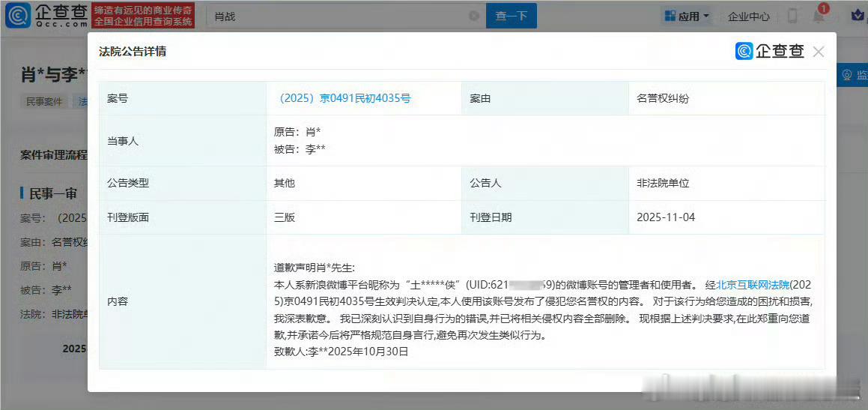
Task: Click the 案由 label cell
Action: pos(545,99)
